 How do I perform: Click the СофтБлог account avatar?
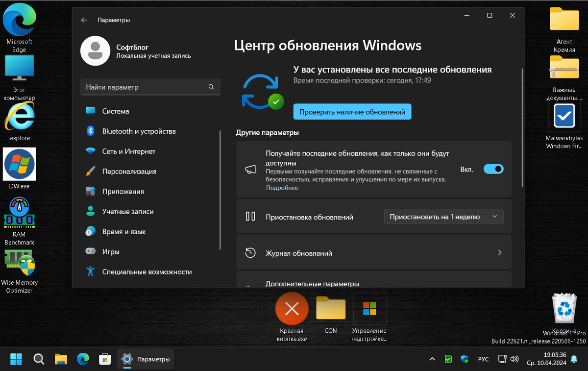(95, 51)
